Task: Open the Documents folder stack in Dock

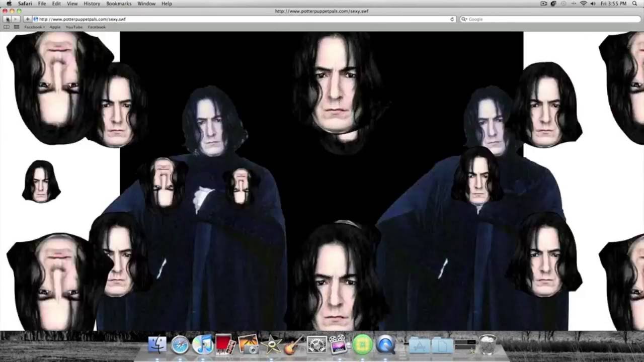Action: 442,345
